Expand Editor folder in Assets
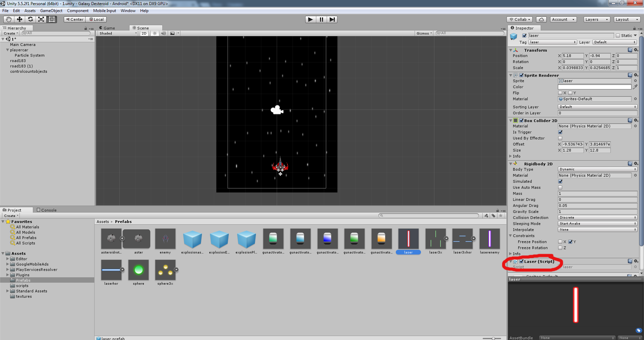644x340 pixels. [7, 259]
